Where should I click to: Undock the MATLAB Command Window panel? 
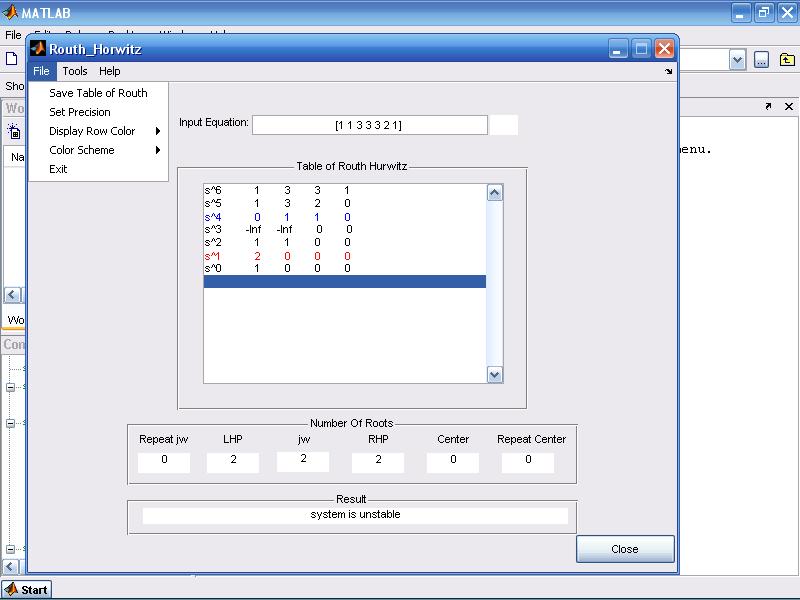tap(768, 106)
